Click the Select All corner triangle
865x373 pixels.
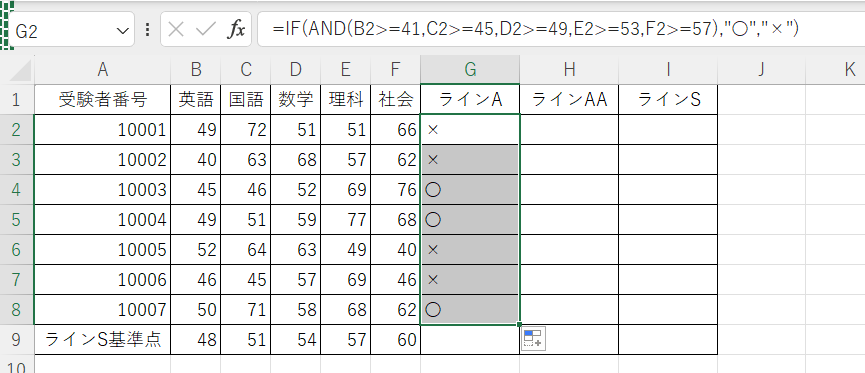point(21,70)
